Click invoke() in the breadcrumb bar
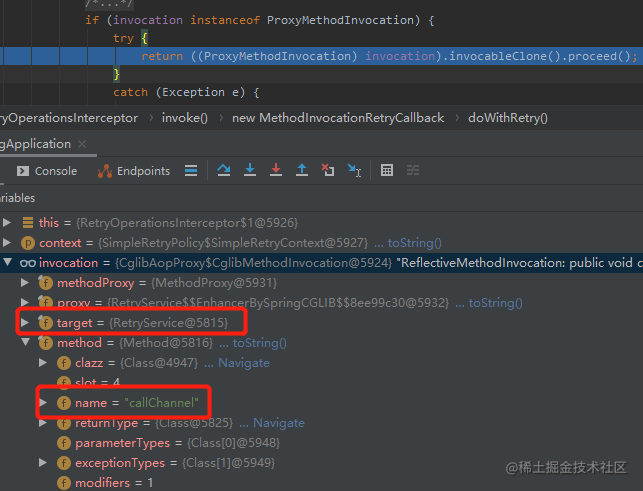The height and width of the screenshot is (491, 643). [x=185, y=118]
